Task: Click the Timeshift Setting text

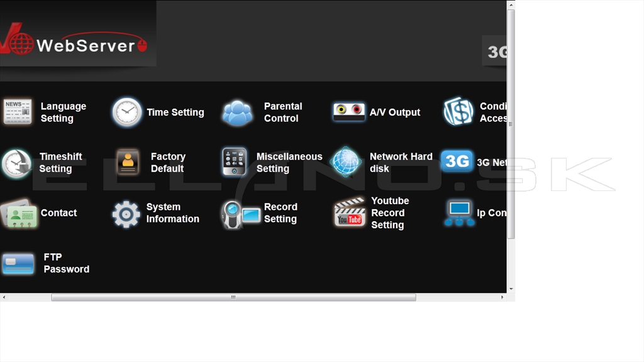Action: pos(61,163)
